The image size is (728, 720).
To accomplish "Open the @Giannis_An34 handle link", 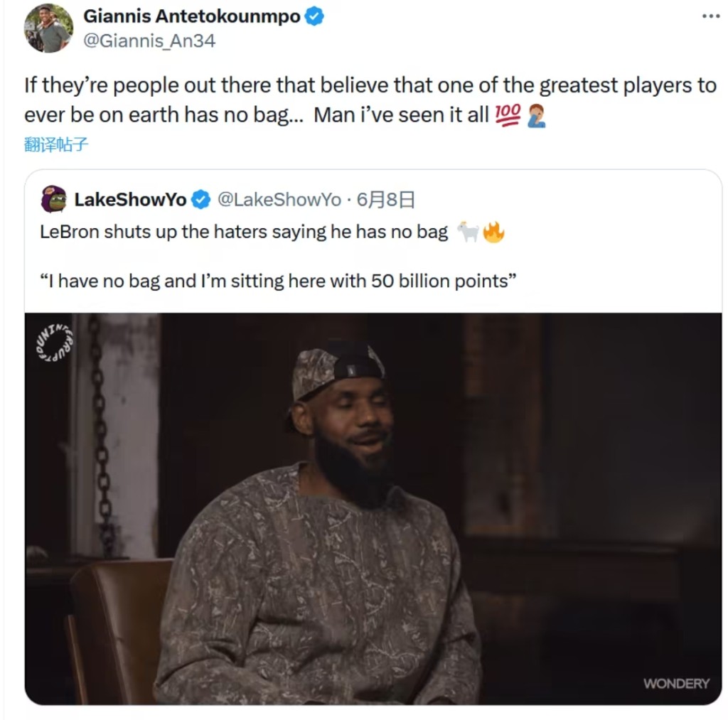I will [x=149, y=41].
